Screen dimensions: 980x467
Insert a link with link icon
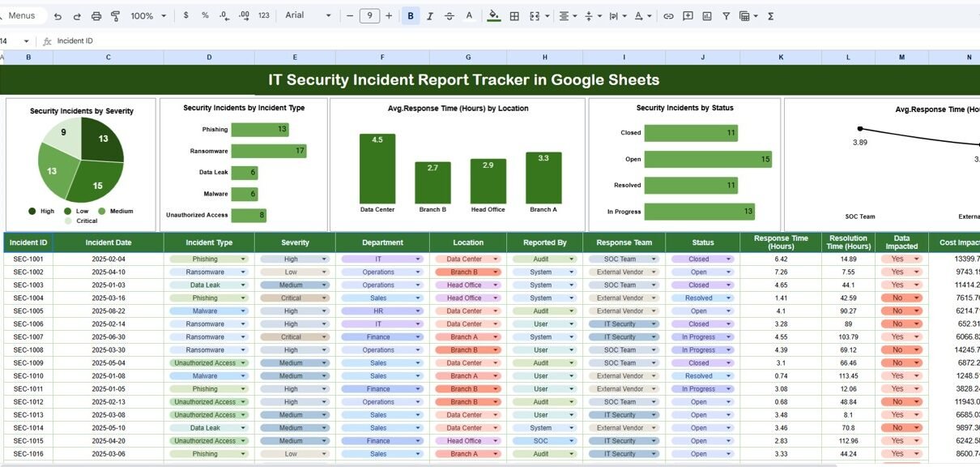click(x=668, y=16)
